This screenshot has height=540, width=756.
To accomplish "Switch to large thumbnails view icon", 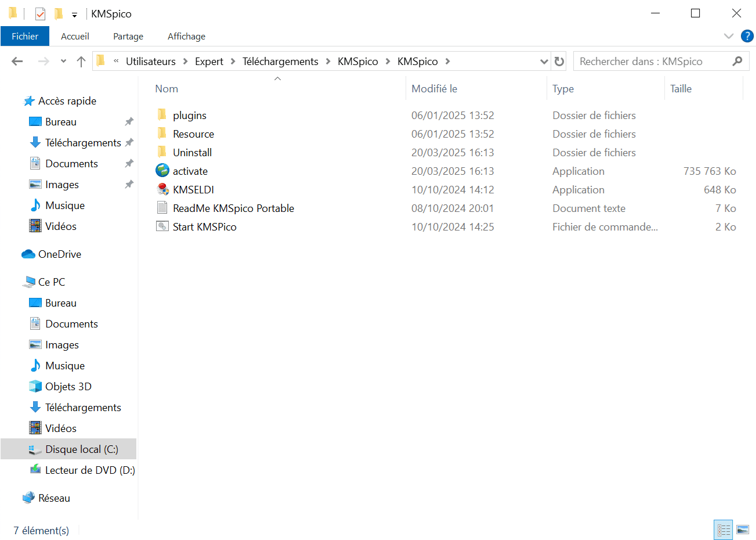I will [743, 530].
